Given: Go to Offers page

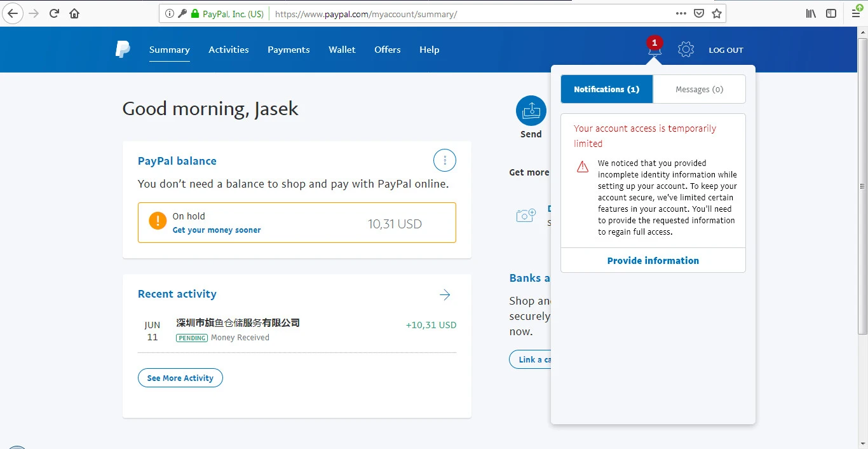Looking at the screenshot, I should coord(388,50).
